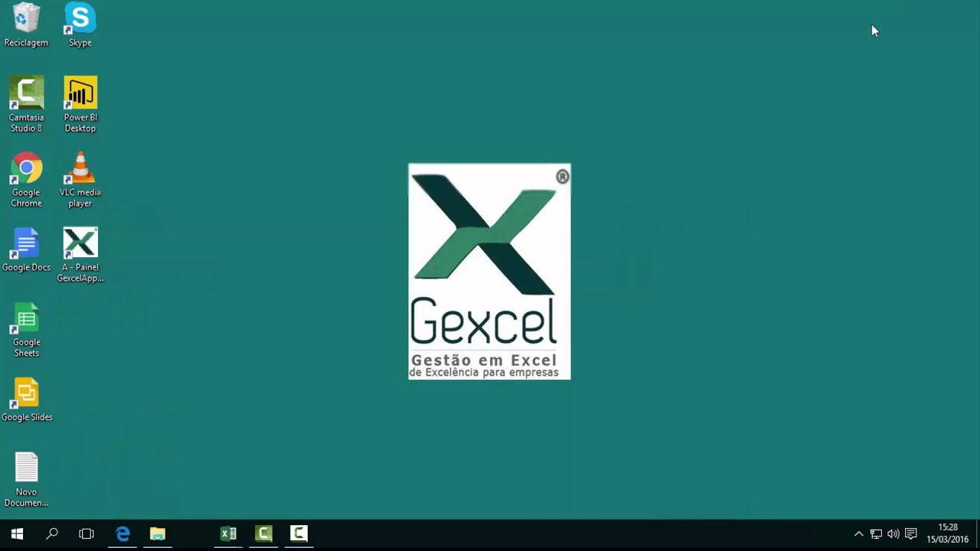Select the Novo Documento text file icon
Screen dimensions: 980x551
[26, 480]
